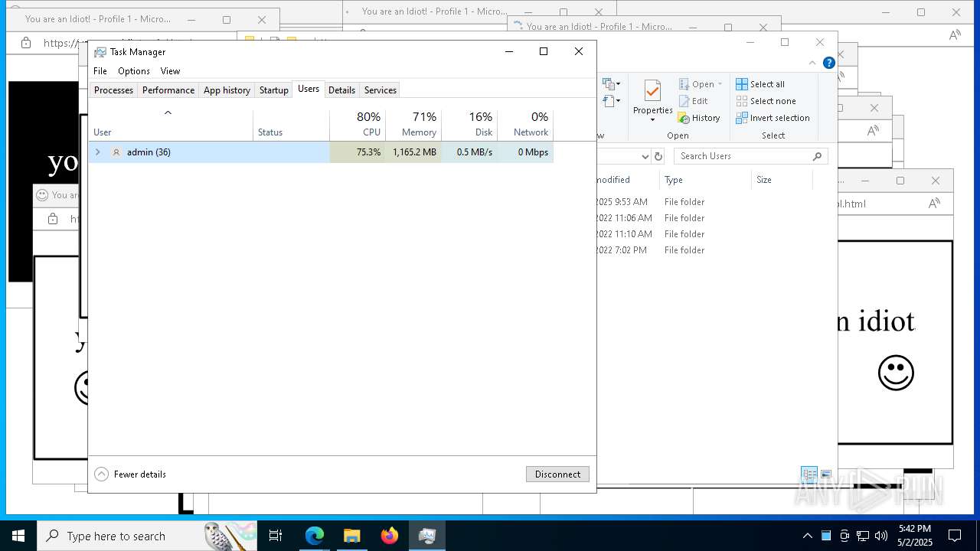Viewport: 980px width, 551px height.
Task: Click the Search Users input field
Action: pos(750,156)
